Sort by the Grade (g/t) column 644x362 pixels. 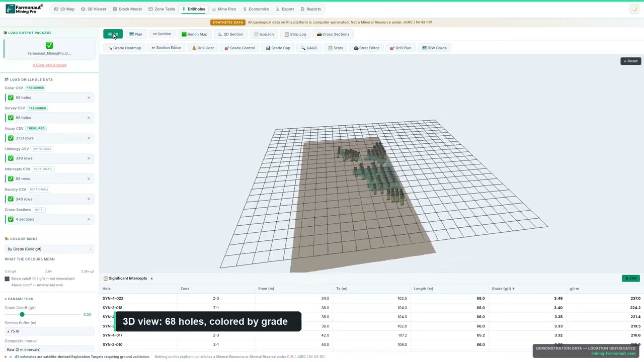click(503, 289)
